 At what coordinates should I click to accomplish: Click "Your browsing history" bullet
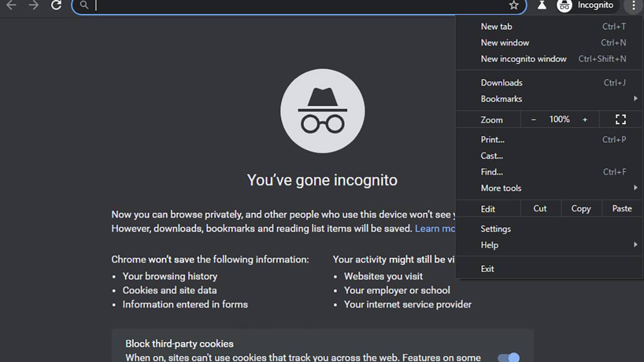[170, 276]
